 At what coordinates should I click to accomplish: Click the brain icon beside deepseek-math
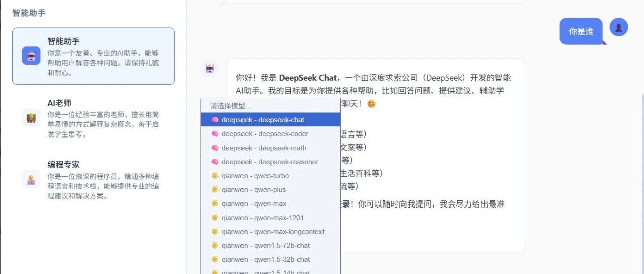215,148
